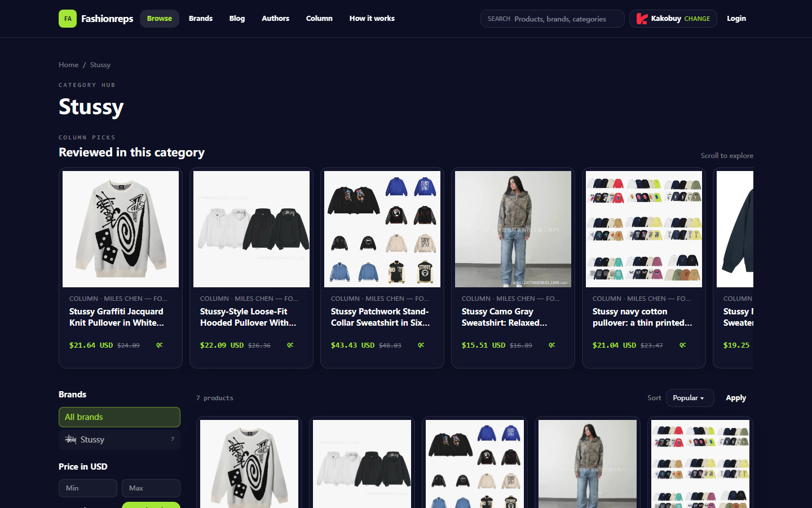Open the Popular sort dropdown
Viewport: 812px width, 508px height.
pyautogui.click(x=690, y=398)
